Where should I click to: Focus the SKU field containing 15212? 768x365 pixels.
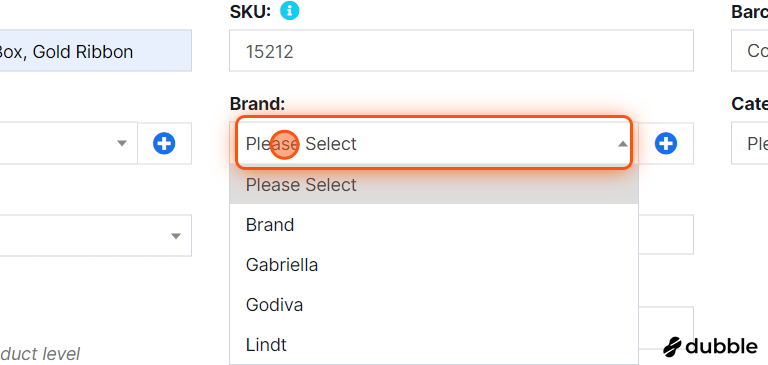461,50
